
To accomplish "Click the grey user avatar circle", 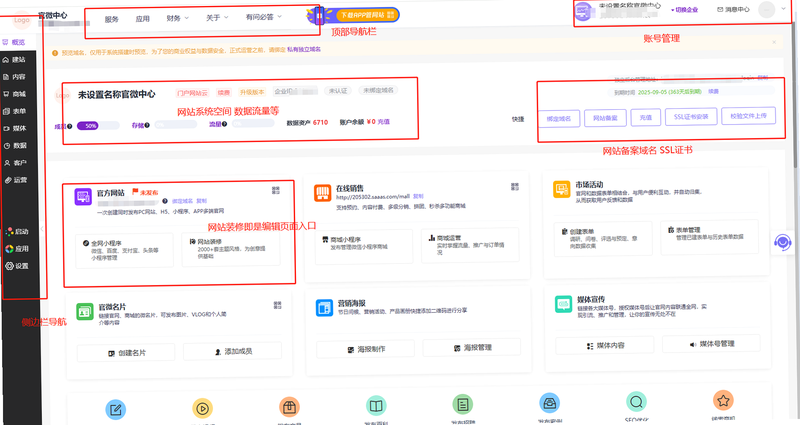I will point(766,9).
